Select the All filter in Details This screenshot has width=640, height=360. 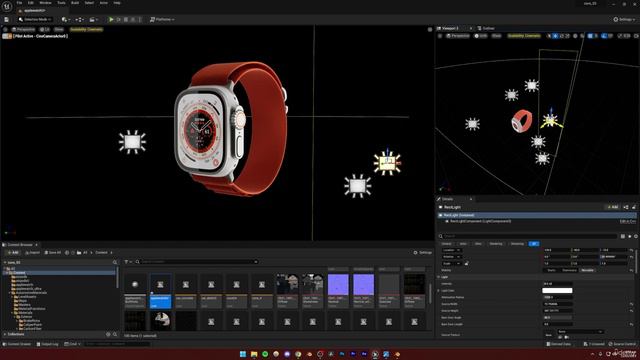[534, 244]
